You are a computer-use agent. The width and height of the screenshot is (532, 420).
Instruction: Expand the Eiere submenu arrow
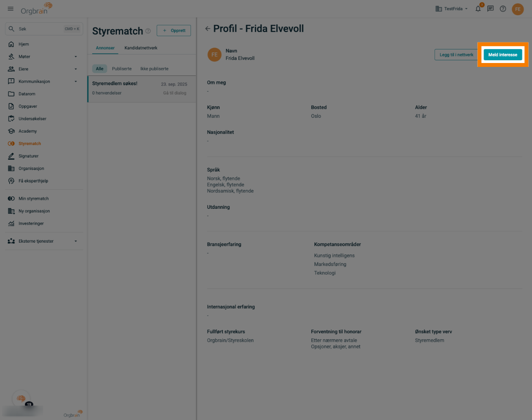click(76, 69)
